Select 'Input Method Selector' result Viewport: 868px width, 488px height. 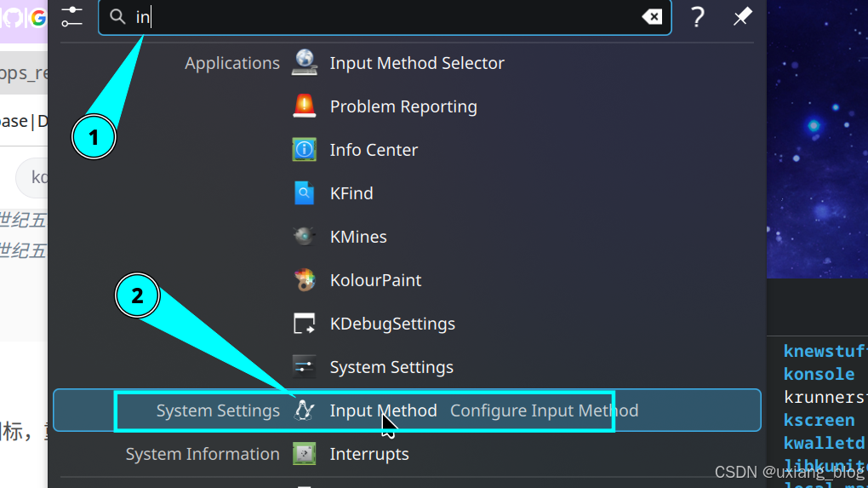pyautogui.click(x=417, y=63)
